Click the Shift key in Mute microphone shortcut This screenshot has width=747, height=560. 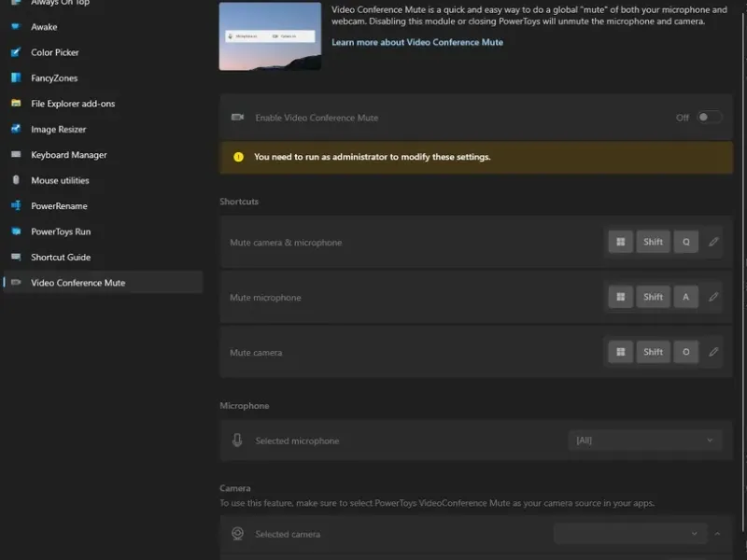coord(653,297)
